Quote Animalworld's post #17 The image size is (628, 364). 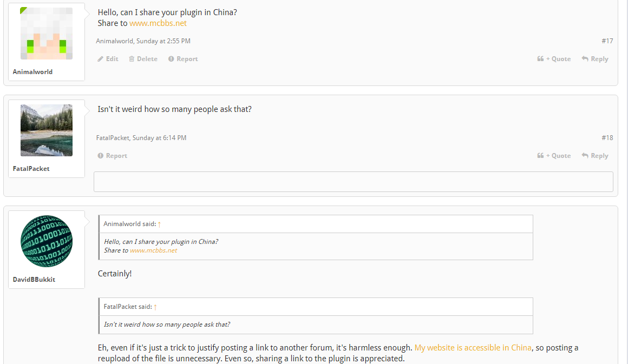554,59
